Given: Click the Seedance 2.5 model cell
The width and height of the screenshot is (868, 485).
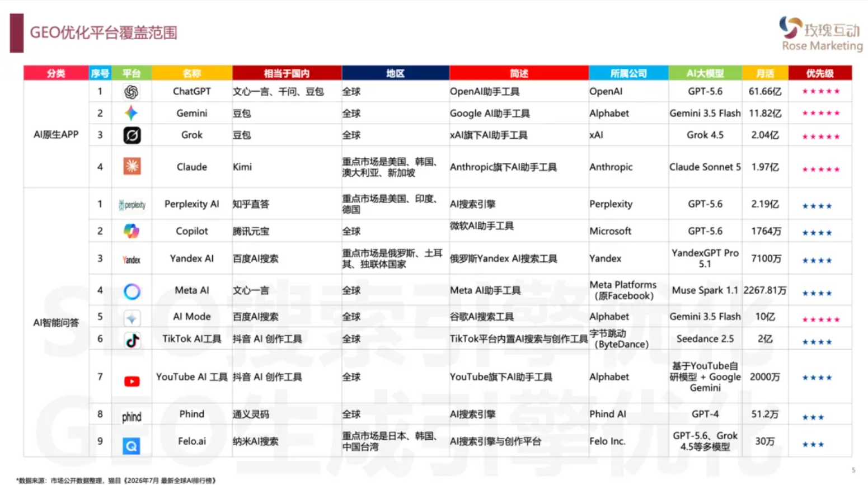Looking at the screenshot, I should (x=705, y=338).
